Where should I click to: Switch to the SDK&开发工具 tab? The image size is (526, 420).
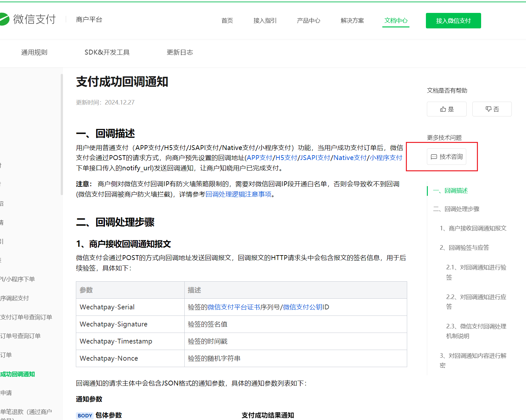click(107, 52)
